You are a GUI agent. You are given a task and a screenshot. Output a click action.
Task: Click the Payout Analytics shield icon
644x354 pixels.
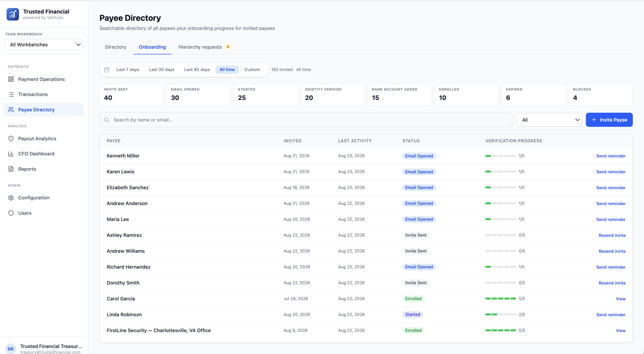pos(11,138)
